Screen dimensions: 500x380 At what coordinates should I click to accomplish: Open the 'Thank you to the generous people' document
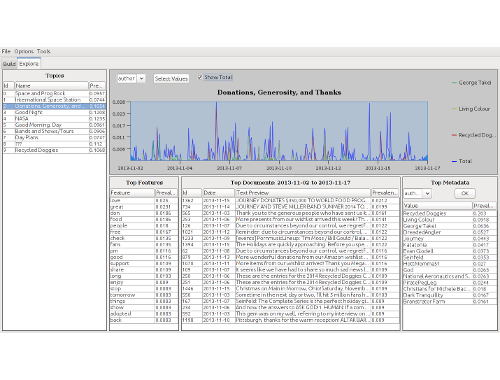point(290,213)
